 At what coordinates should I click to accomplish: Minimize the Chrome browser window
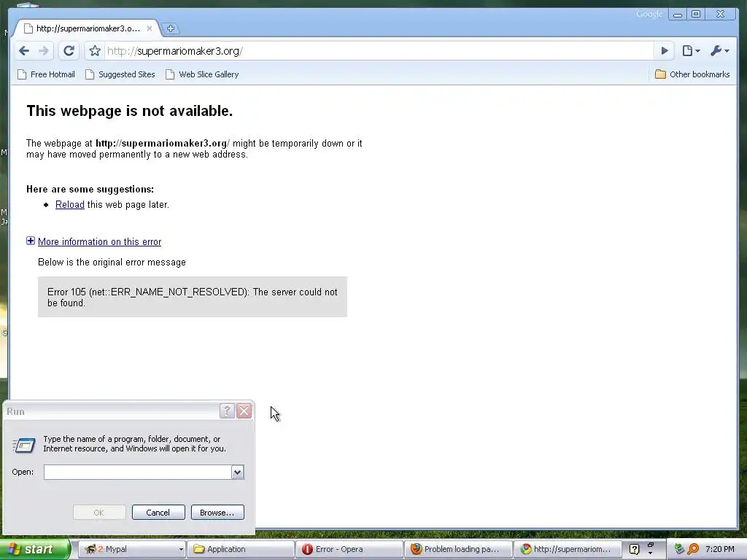tap(678, 15)
